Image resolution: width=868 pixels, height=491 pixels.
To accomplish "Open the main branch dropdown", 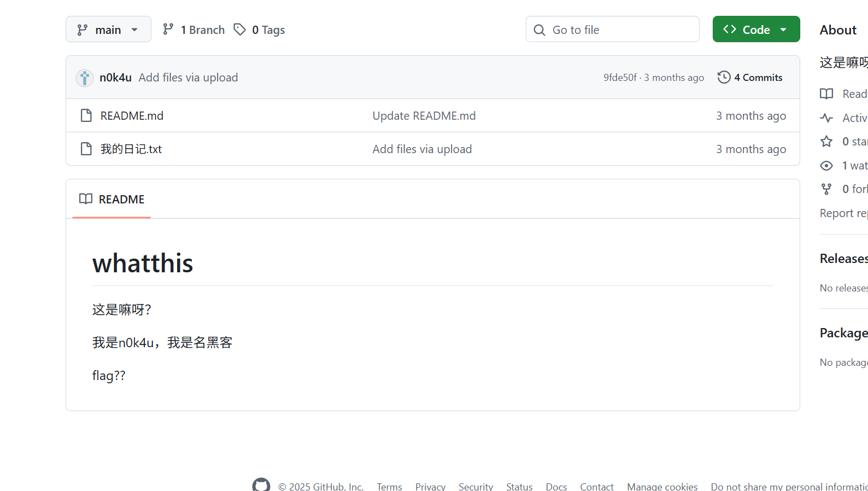I will pyautogui.click(x=108, y=30).
